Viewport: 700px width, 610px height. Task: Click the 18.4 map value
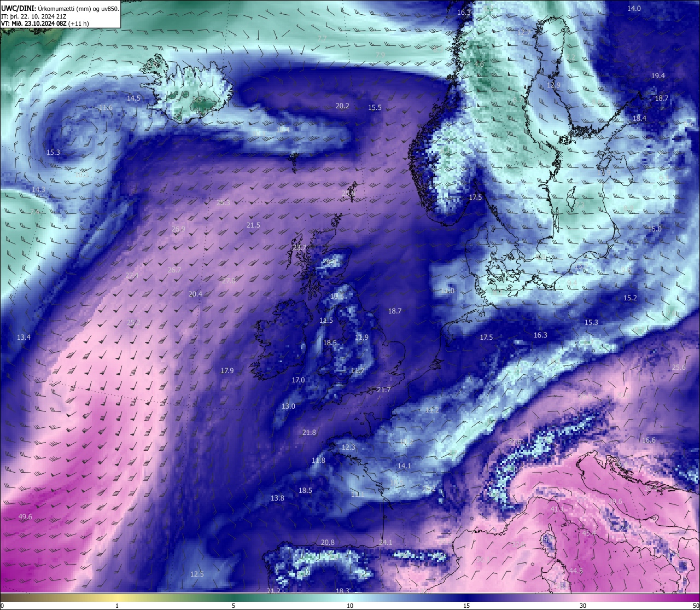[639, 118]
